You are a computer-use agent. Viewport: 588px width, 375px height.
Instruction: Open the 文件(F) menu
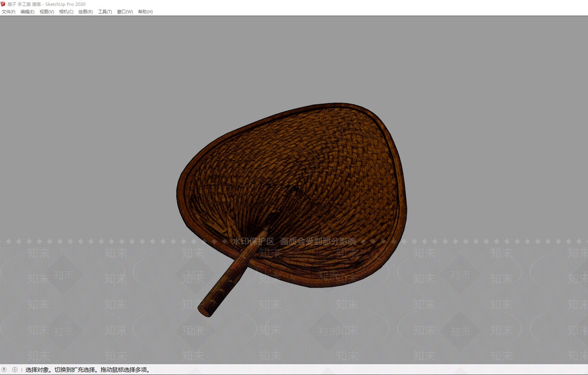click(x=8, y=12)
